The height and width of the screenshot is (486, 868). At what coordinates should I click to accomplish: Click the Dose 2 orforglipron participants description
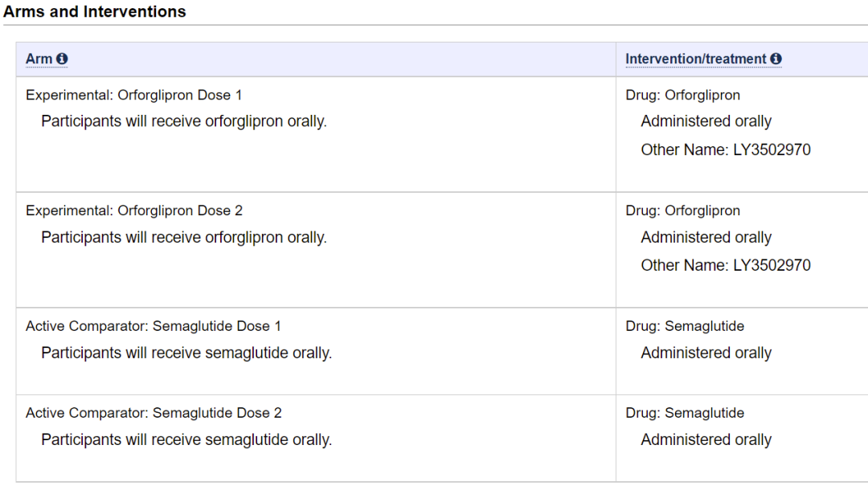pos(184,238)
